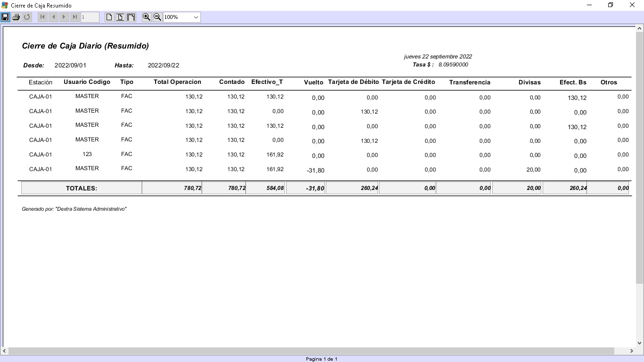Go to the previous page arrow
The height and width of the screenshot is (362, 644).
[x=53, y=17]
